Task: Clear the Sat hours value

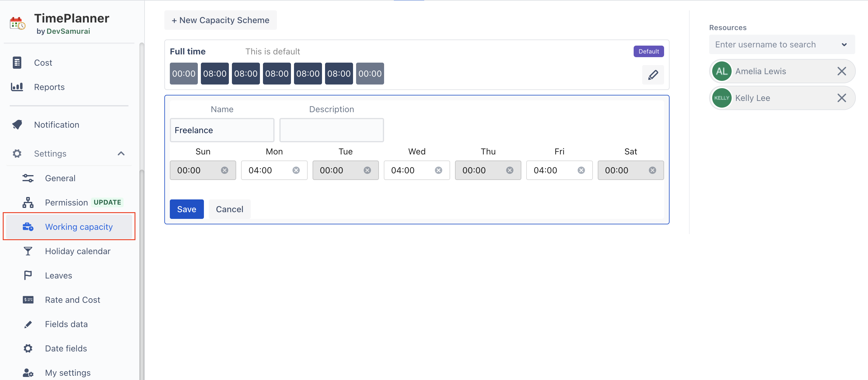Action: [652, 170]
